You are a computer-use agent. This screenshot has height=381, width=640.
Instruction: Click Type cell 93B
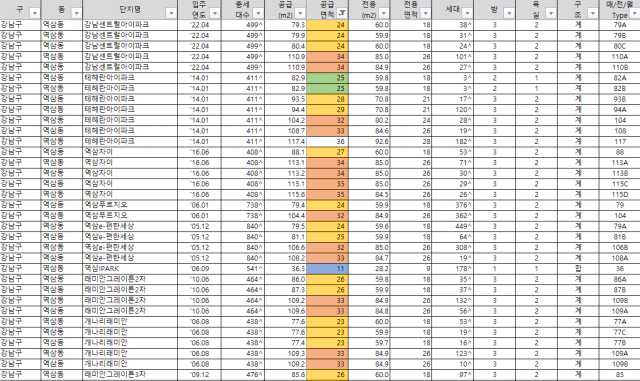[x=620, y=99]
